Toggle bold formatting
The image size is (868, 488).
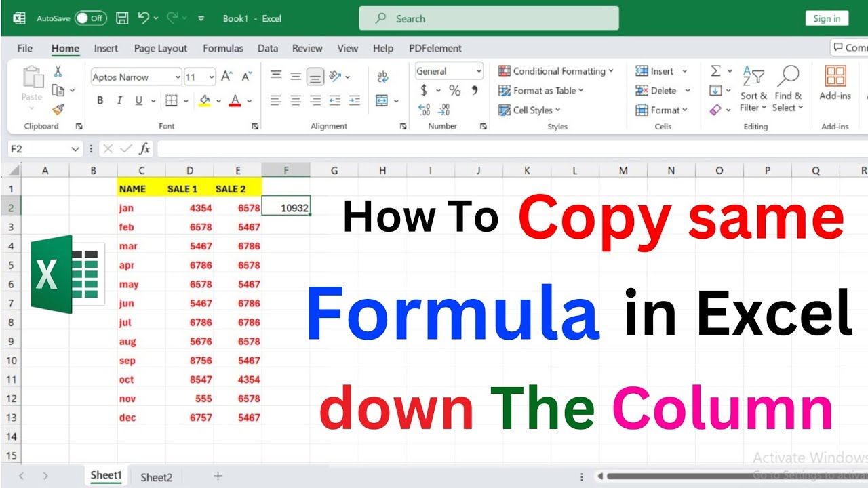tap(100, 100)
